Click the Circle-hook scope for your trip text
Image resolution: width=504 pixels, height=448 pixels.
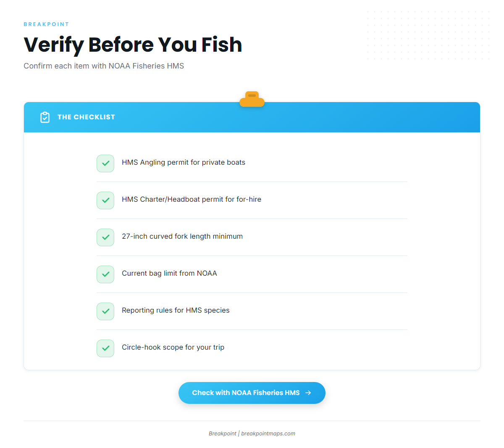click(173, 348)
